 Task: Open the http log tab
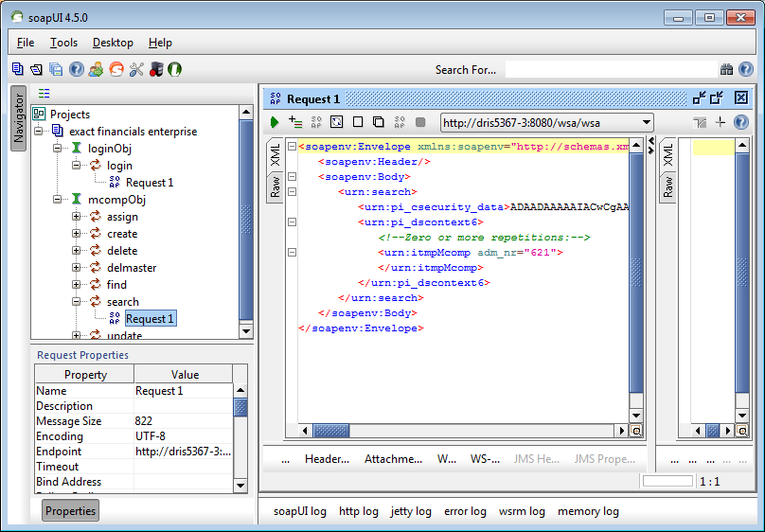pyautogui.click(x=359, y=511)
